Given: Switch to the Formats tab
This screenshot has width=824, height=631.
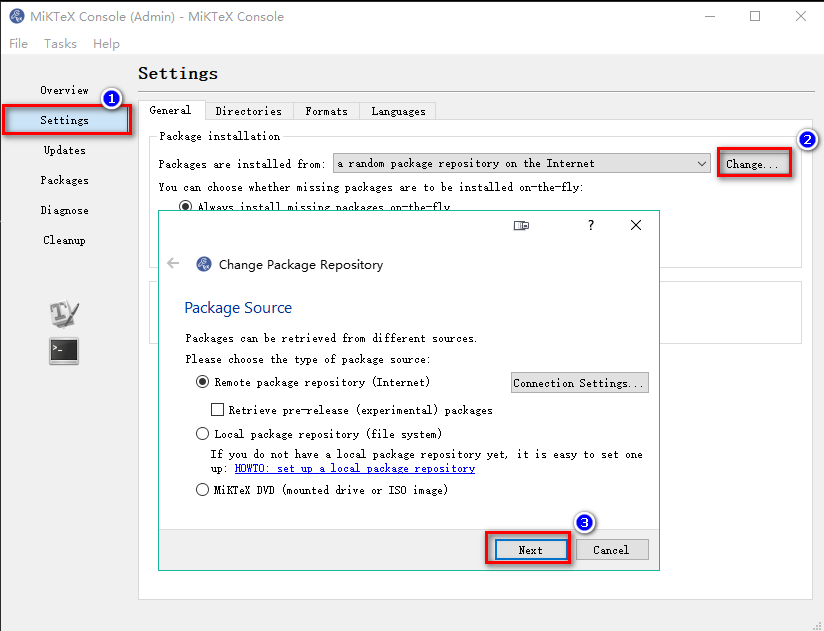Looking at the screenshot, I should [326, 111].
